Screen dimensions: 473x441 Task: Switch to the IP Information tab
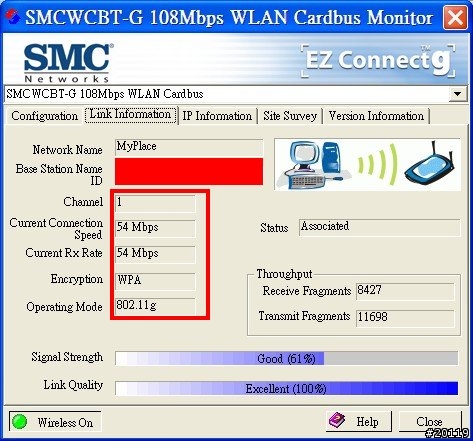[217, 116]
